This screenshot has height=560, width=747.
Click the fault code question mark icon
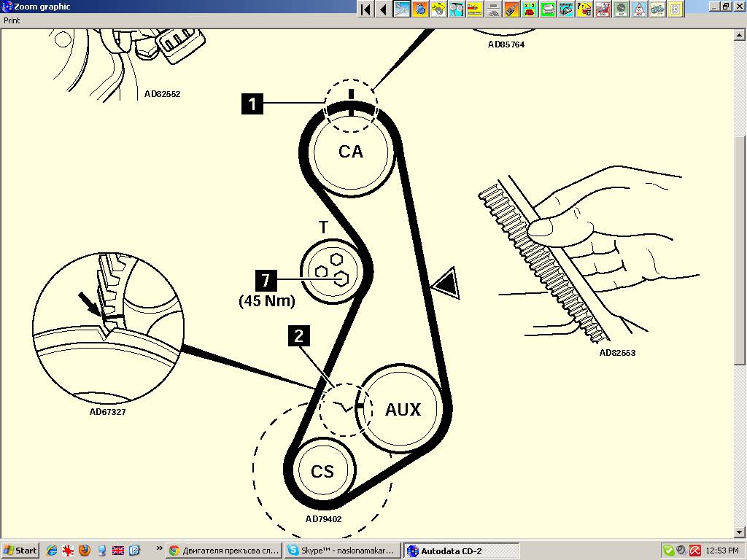click(584, 9)
